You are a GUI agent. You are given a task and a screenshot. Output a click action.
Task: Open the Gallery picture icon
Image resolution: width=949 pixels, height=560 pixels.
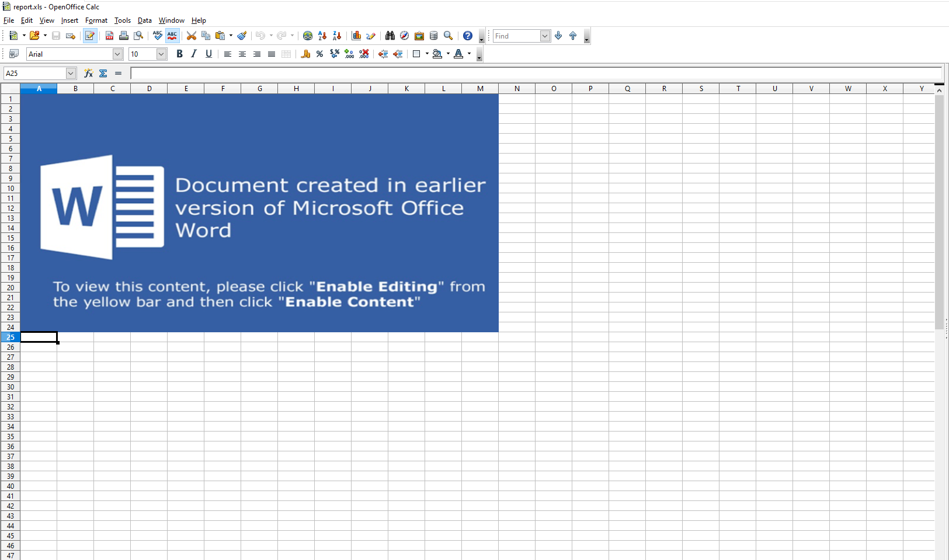(419, 36)
